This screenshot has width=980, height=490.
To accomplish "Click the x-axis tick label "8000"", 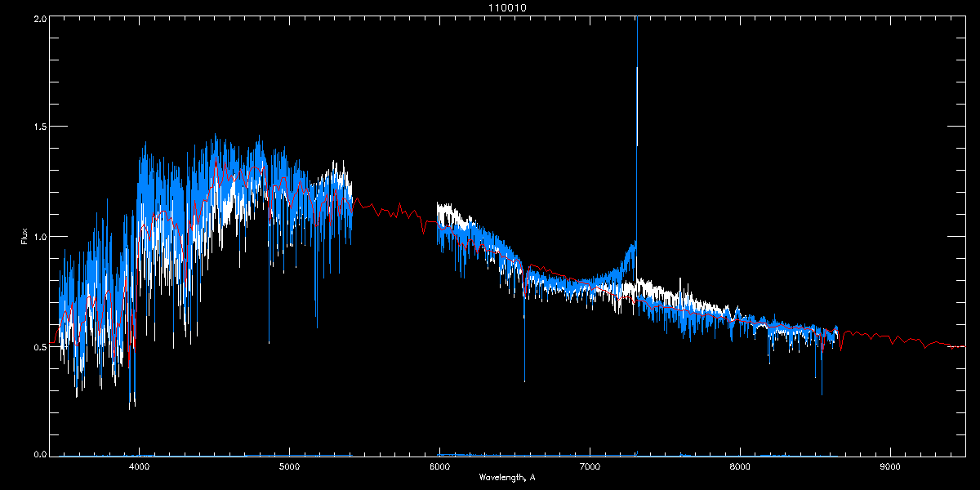I will tap(740, 467).
